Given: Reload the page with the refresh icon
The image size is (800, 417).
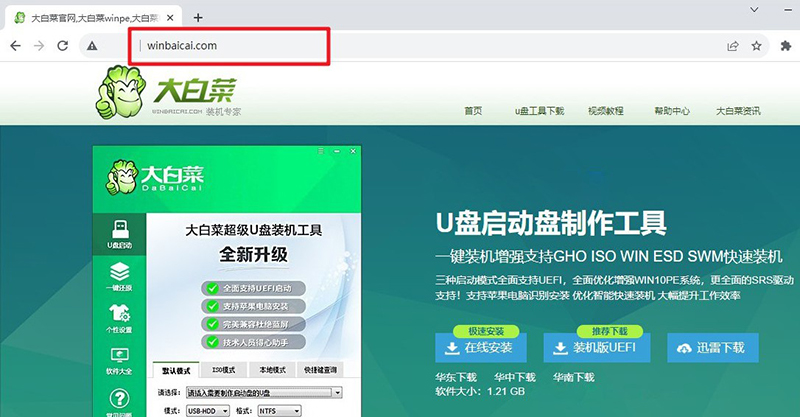Looking at the screenshot, I should 62,46.
